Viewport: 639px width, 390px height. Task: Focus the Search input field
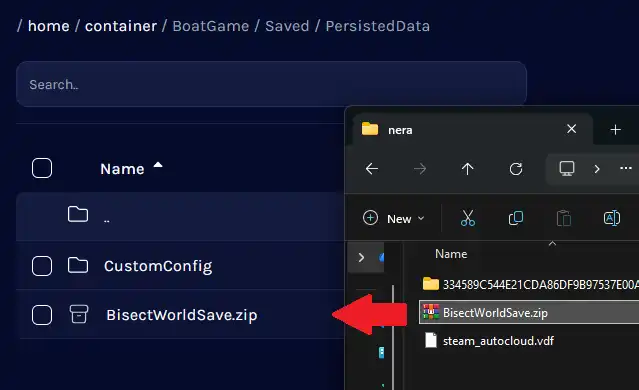(271, 84)
